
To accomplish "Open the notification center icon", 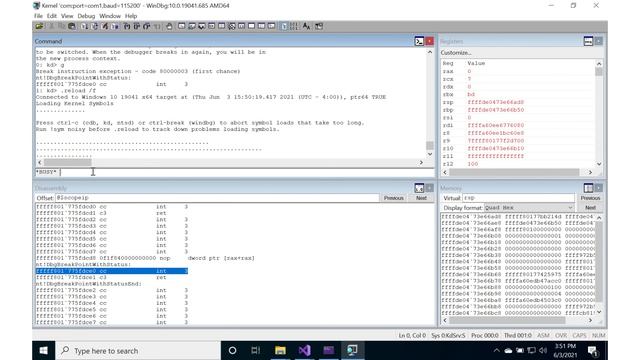I will tap(593, 351).
